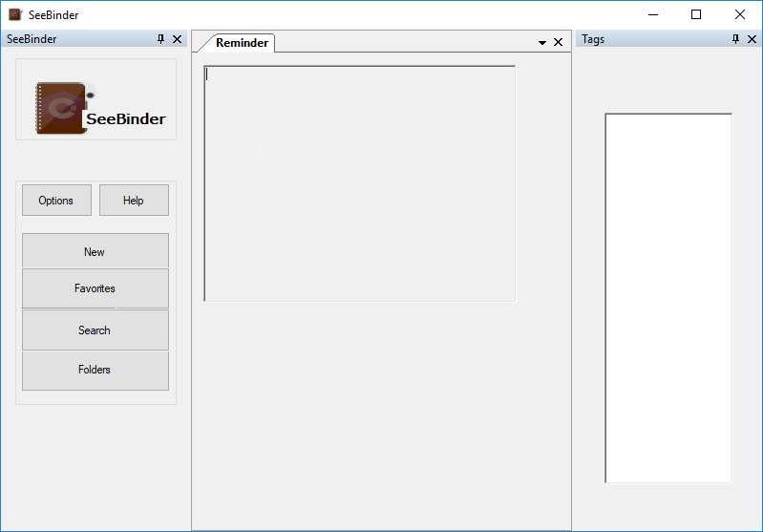Close the Reminder tab
This screenshot has height=532, width=763.
pyautogui.click(x=558, y=42)
